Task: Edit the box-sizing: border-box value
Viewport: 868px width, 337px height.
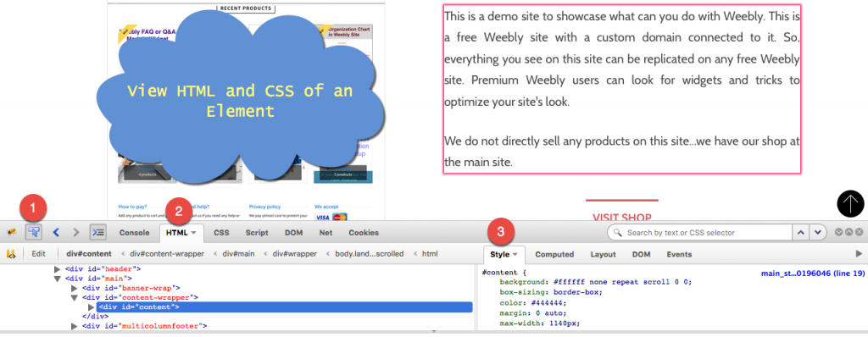Action: coord(576,292)
